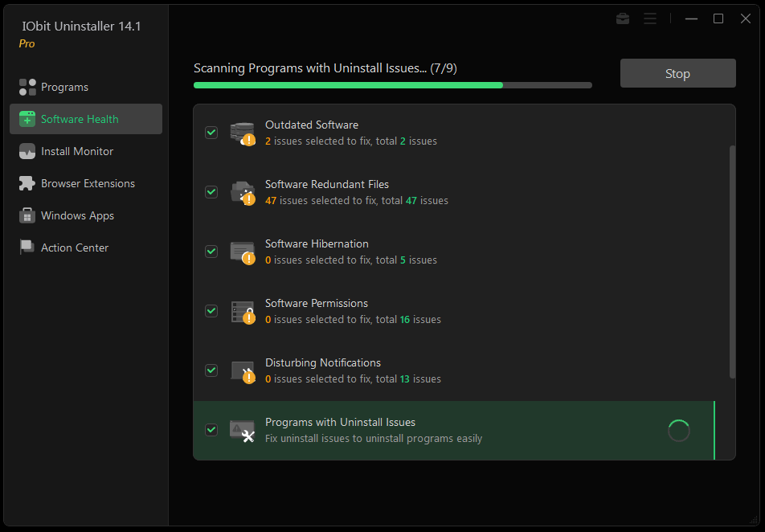Open the hamburger options menu

[650, 18]
